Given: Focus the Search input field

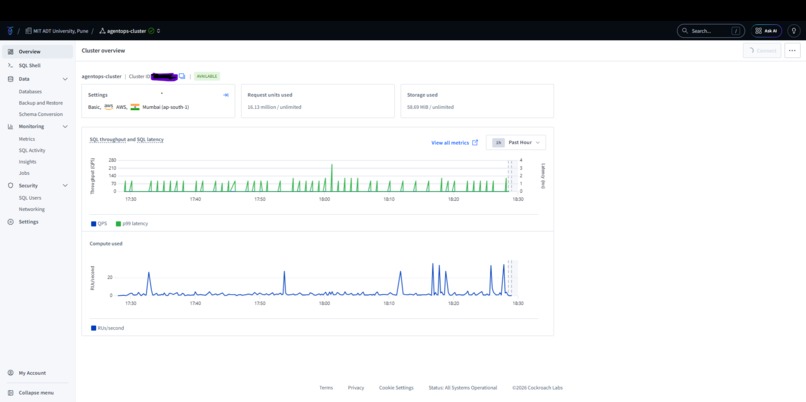Looking at the screenshot, I should click(x=710, y=31).
